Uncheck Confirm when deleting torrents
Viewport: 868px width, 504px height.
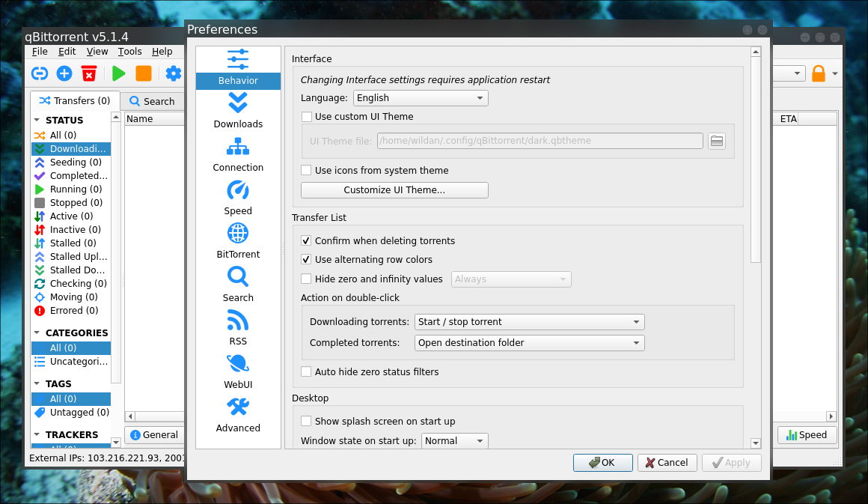pos(306,241)
